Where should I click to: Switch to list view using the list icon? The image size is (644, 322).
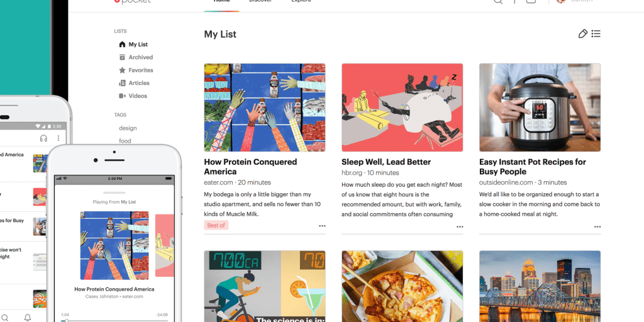[596, 34]
